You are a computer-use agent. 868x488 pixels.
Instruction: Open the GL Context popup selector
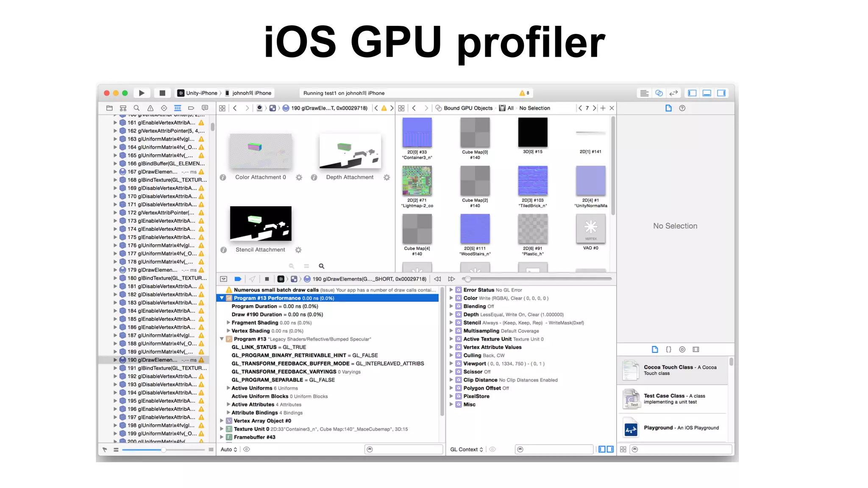click(x=466, y=449)
